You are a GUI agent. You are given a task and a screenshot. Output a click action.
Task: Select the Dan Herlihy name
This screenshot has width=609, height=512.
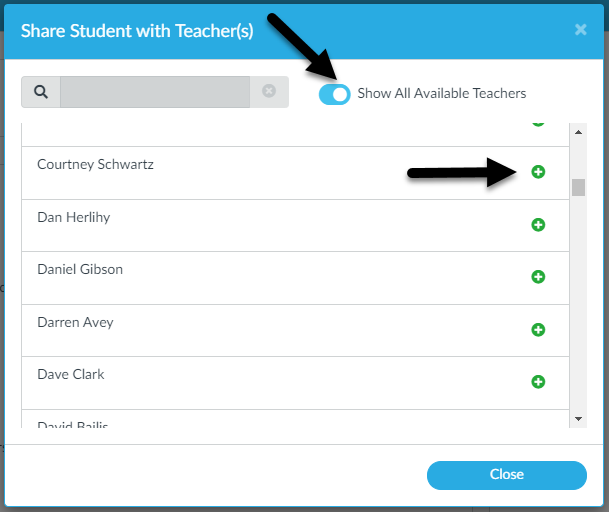point(74,217)
